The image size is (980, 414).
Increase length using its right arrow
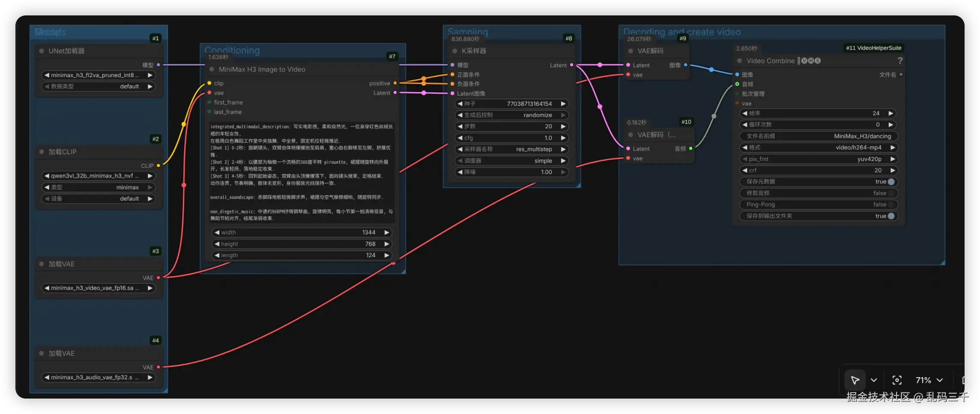coord(386,255)
